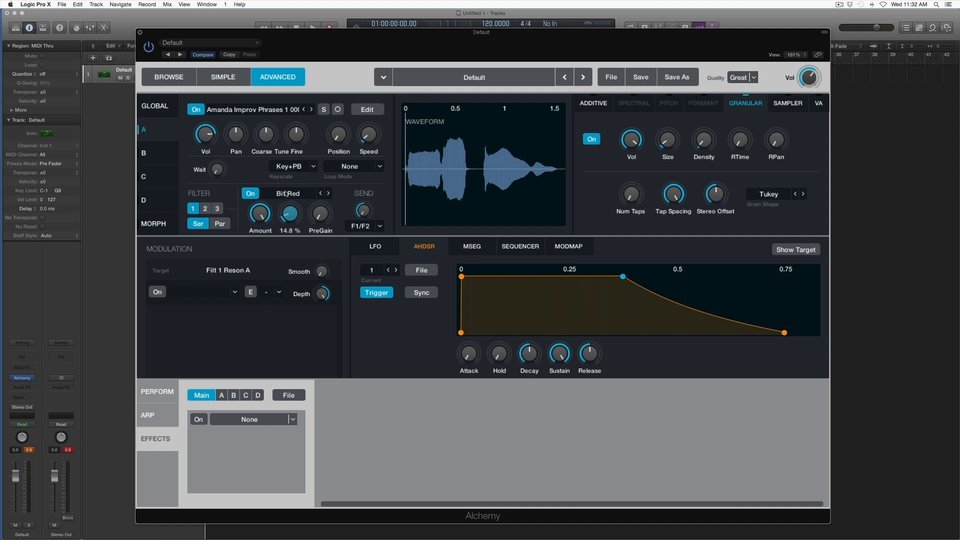Switch to the SIMPLE view
The height and width of the screenshot is (540, 960).
223,77
